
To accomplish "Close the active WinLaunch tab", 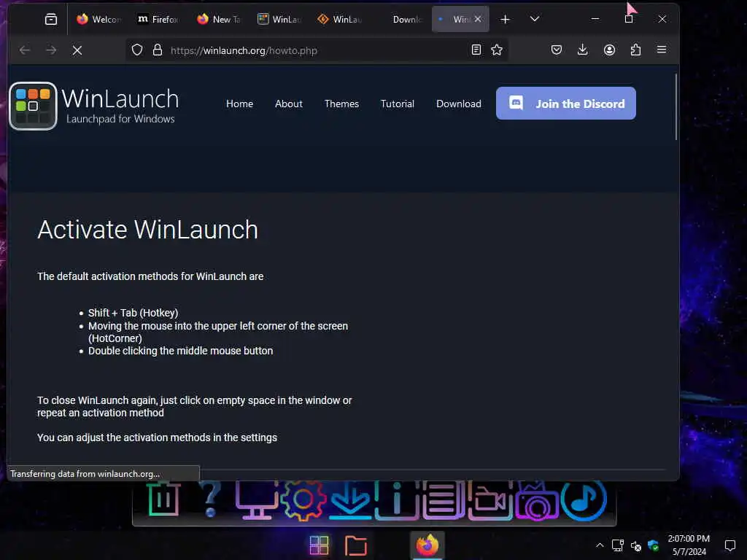I will coord(478,19).
